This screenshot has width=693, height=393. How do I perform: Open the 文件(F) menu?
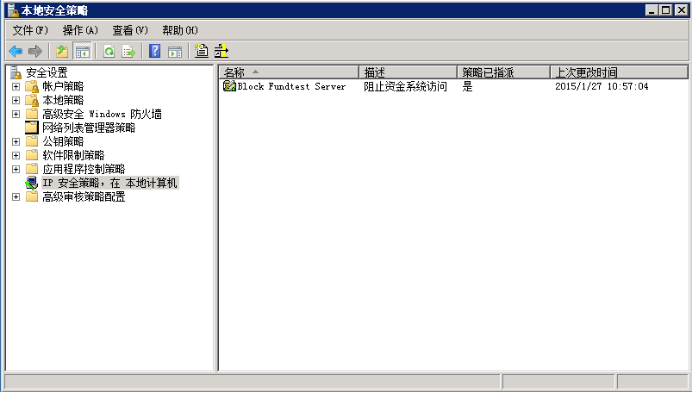[30, 30]
